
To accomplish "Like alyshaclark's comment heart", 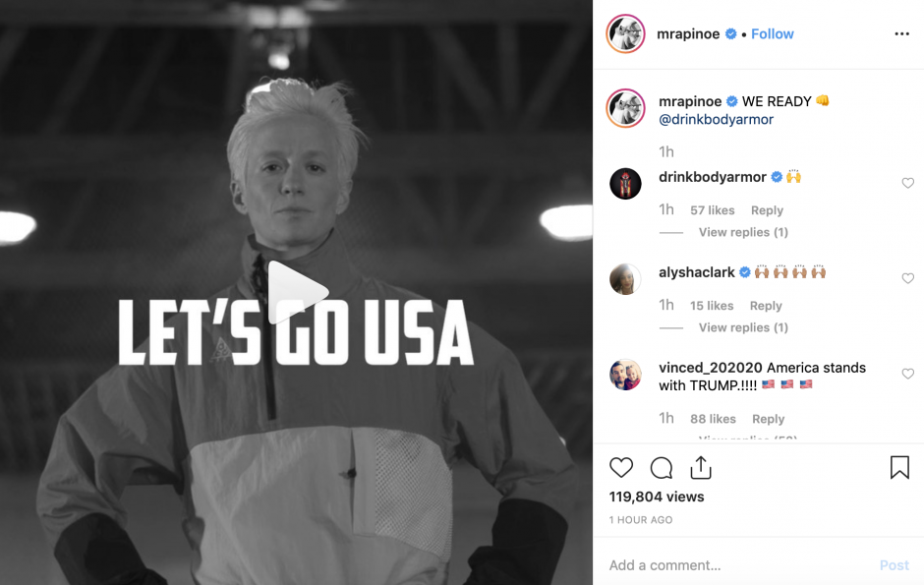I will tap(907, 278).
